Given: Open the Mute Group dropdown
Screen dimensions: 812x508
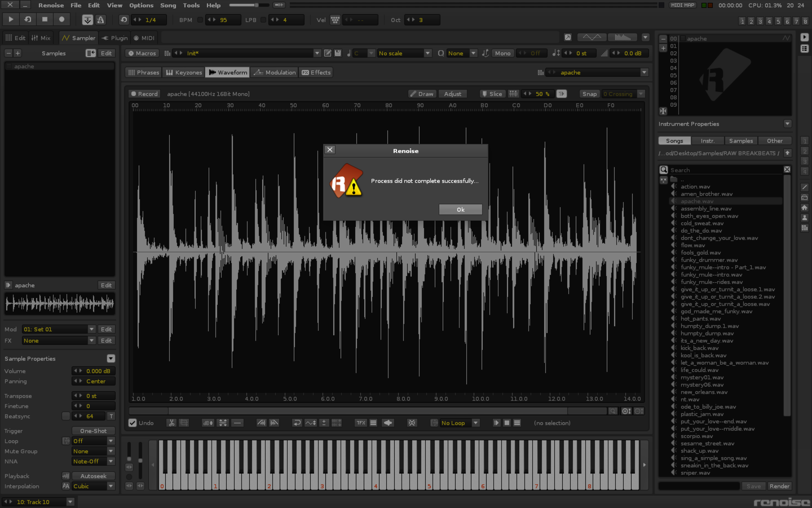Looking at the screenshot, I should [x=94, y=451].
